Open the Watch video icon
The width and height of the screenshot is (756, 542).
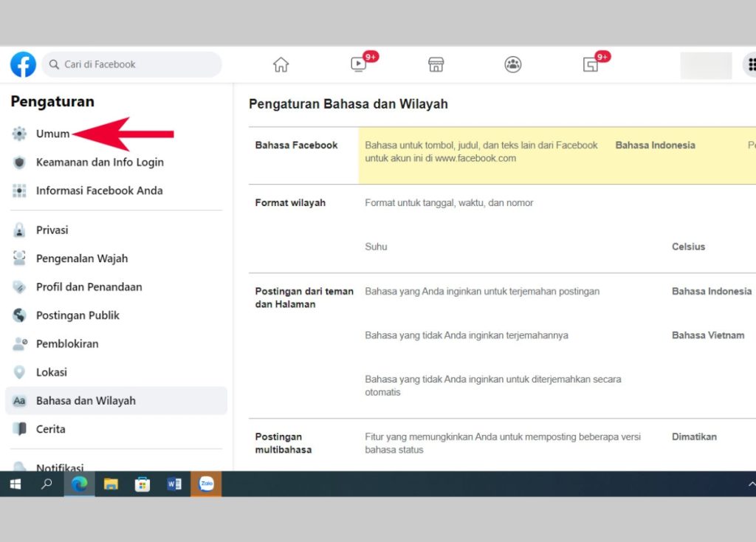tap(358, 64)
